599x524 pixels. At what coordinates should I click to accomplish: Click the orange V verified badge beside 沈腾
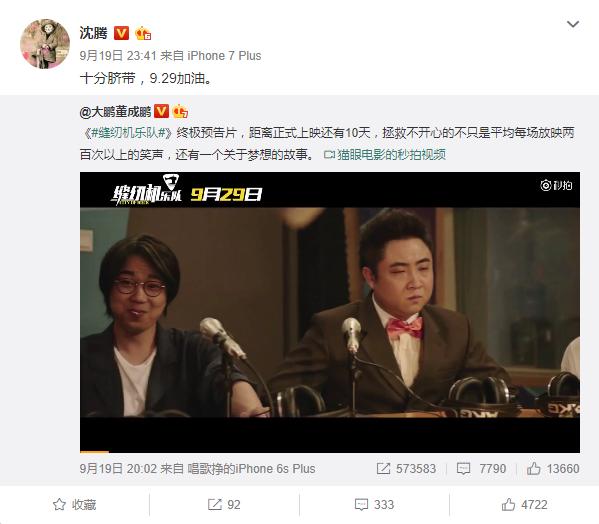(121, 33)
